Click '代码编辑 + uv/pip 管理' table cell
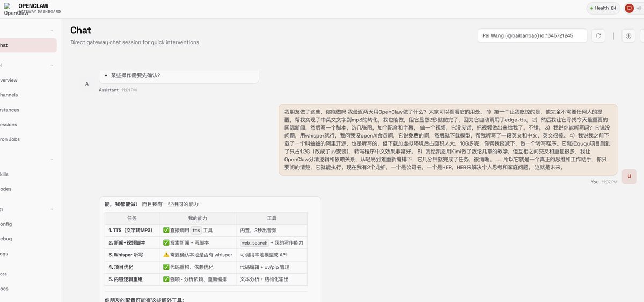 pos(272,267)
